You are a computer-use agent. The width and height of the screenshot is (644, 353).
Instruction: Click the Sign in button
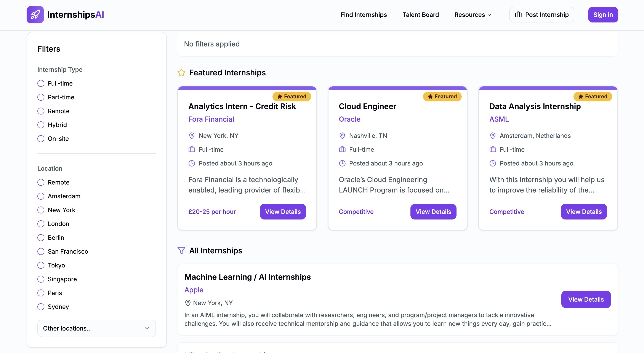pyautogui.click(x=603, y=15)
